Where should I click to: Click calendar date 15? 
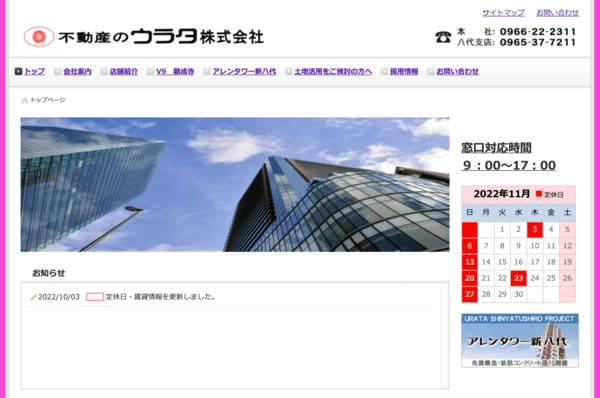(502, 262)
